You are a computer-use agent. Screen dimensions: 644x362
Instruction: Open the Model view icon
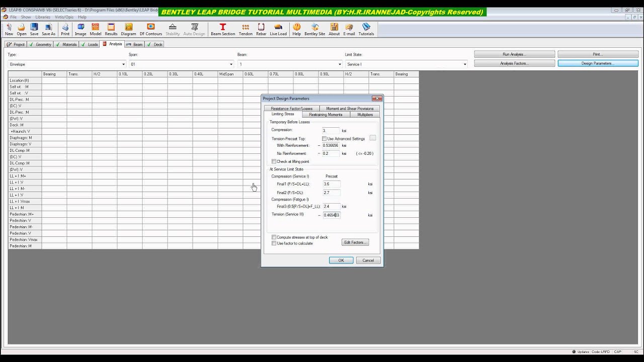(x=96, y=30)
